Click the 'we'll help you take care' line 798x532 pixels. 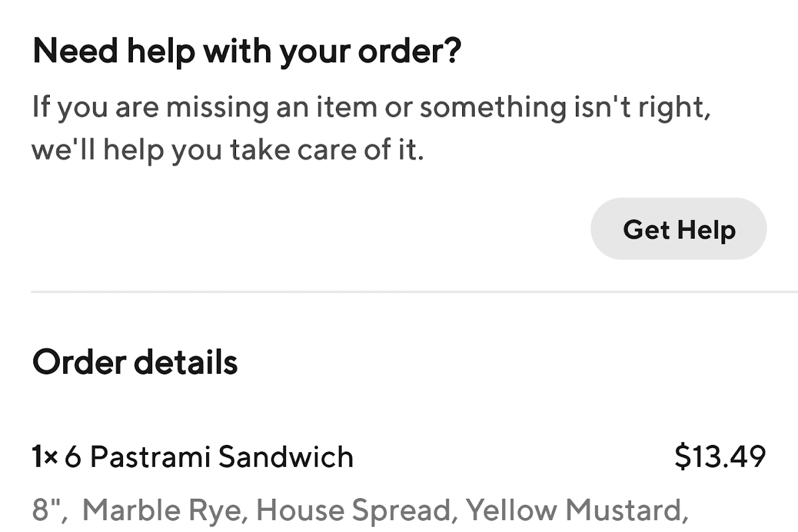pos(227,151)
